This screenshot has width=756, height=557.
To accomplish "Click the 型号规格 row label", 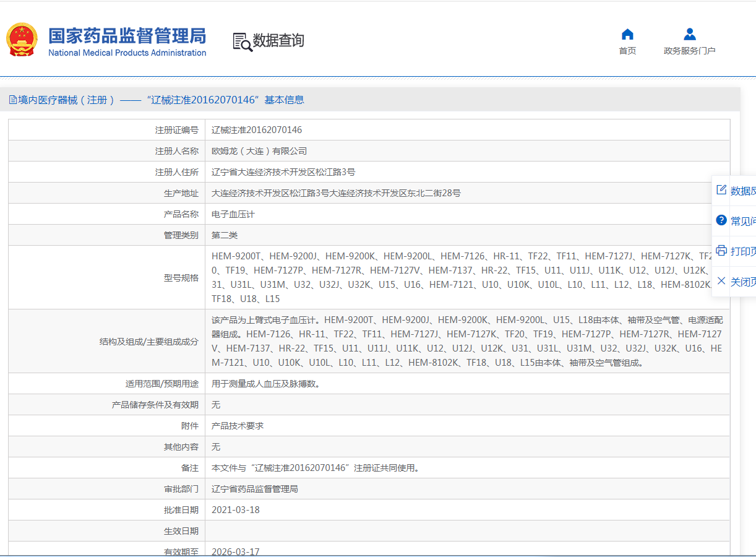I will [181, 278].
